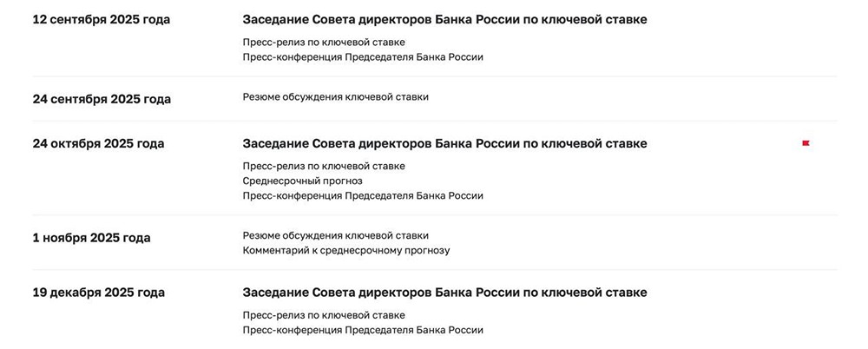This screenshot has width=868, height=349.
Task: Open the Среднесрочный прогноз link
Action: click(302, 181)
